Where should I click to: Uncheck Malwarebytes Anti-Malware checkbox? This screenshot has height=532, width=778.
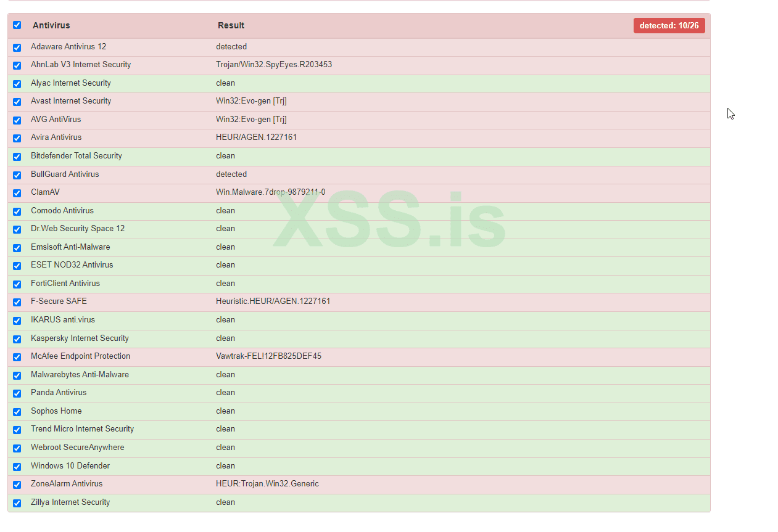17,375
